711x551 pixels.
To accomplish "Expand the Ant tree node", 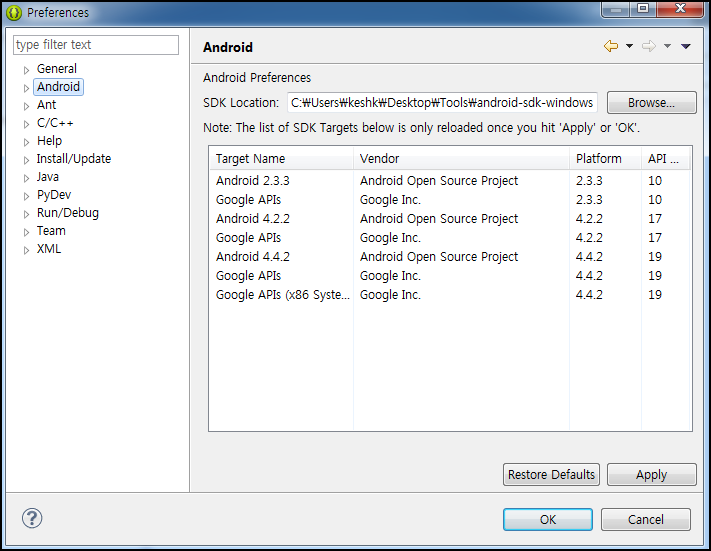I will (x=26, y=106).
